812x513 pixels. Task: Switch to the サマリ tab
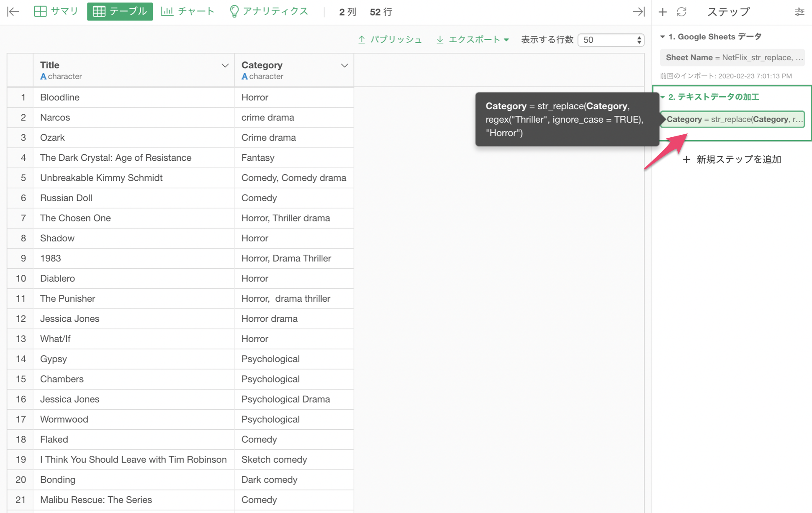[56, 12]
